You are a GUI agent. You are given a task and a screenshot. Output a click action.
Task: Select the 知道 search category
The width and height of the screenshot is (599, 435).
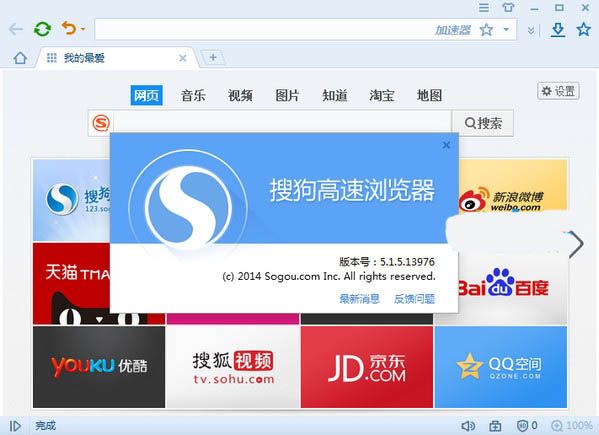(335, 95)
